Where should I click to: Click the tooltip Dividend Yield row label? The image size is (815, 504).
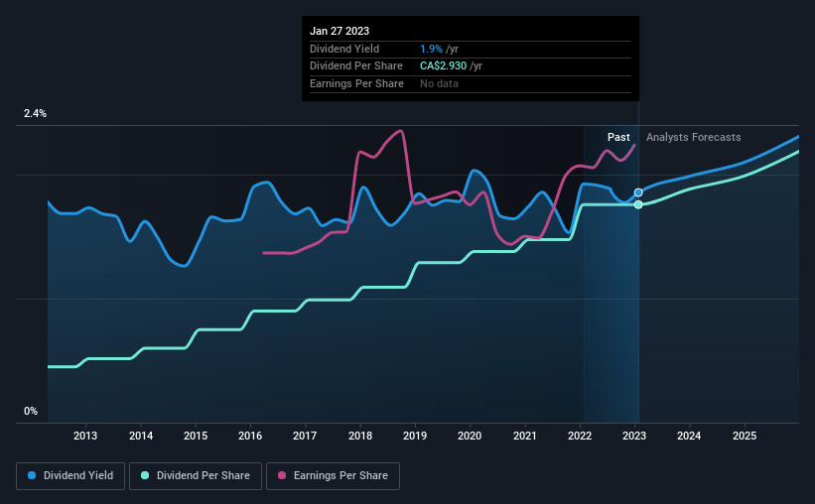pyautogui.click(x=344, y=49)
